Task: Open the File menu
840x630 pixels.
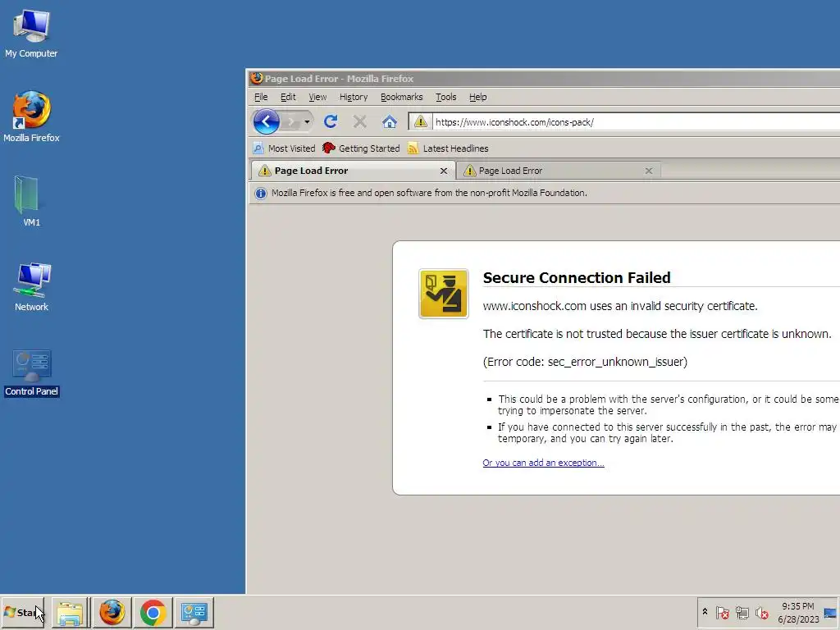Action: tap(261, 97)
